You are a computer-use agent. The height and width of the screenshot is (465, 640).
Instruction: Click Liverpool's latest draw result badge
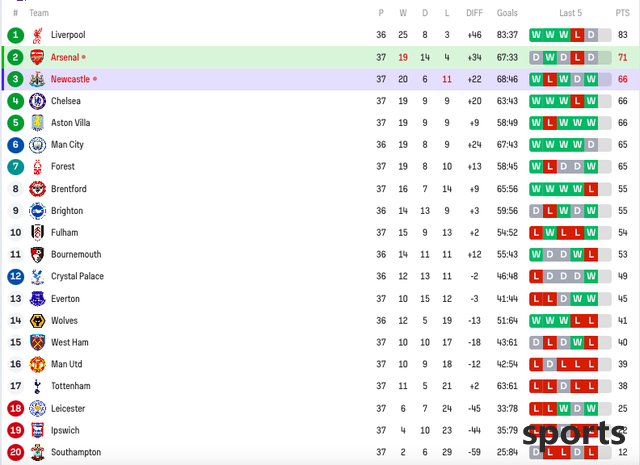591,35
